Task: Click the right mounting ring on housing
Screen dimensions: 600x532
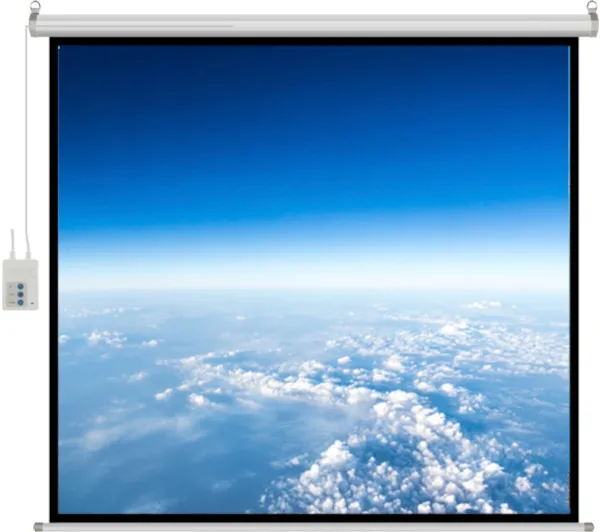Action: pos(591,7)
